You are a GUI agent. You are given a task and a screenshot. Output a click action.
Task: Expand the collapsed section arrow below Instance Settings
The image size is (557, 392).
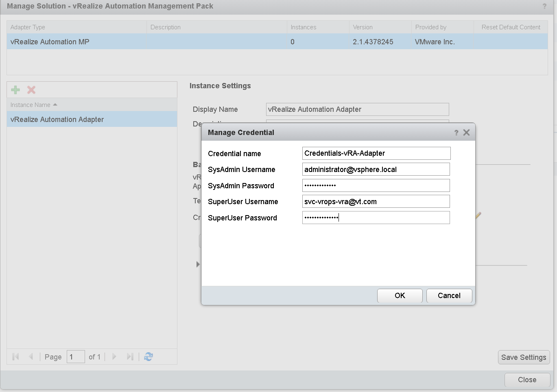click(198, 264)
